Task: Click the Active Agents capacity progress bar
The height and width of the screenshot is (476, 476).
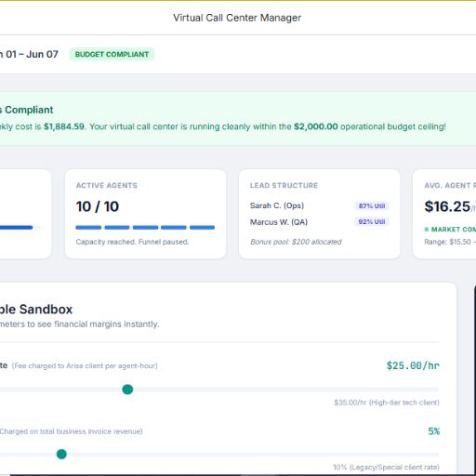Action: [145, 228]
